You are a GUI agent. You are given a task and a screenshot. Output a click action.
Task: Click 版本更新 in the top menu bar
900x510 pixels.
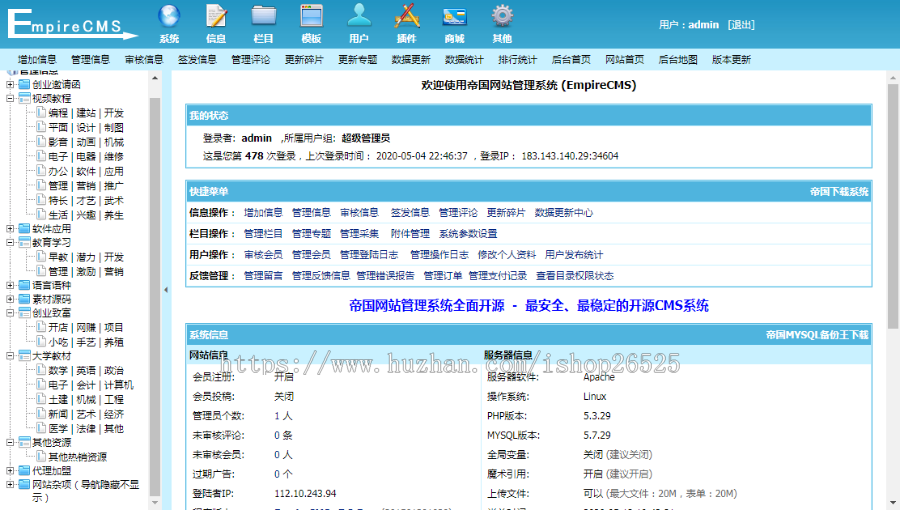(x=731, y=60)
